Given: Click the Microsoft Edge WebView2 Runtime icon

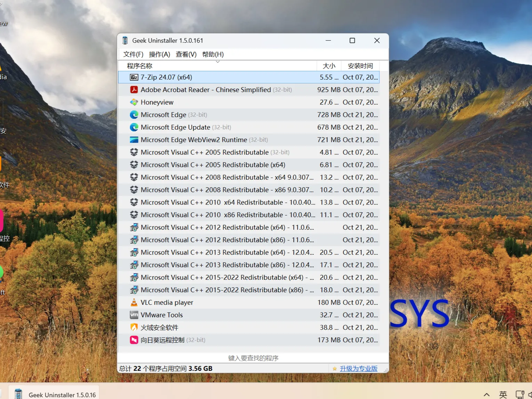Looking at the screenshot, I should tap(134, 140).
